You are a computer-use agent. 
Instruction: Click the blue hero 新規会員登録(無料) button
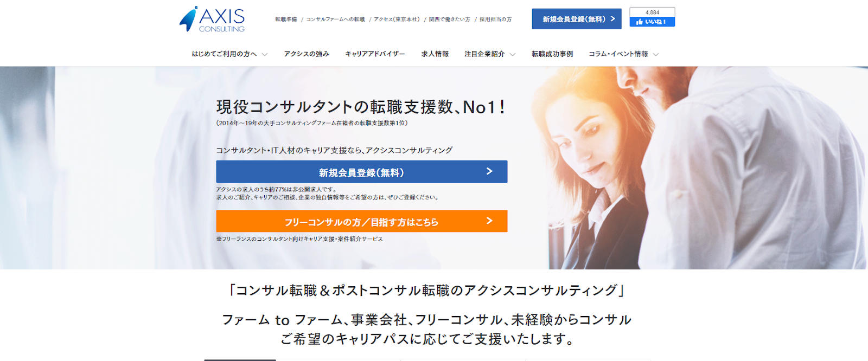(362, 172)
